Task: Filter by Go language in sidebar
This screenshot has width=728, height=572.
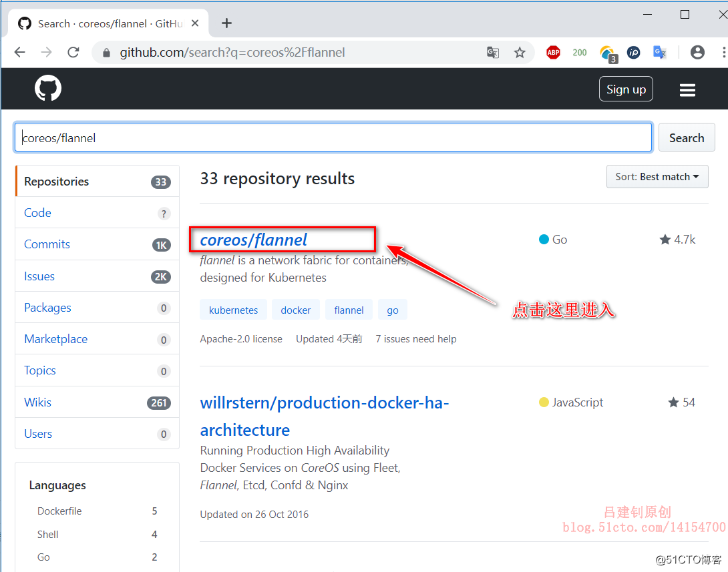Action: click(97, 557)
